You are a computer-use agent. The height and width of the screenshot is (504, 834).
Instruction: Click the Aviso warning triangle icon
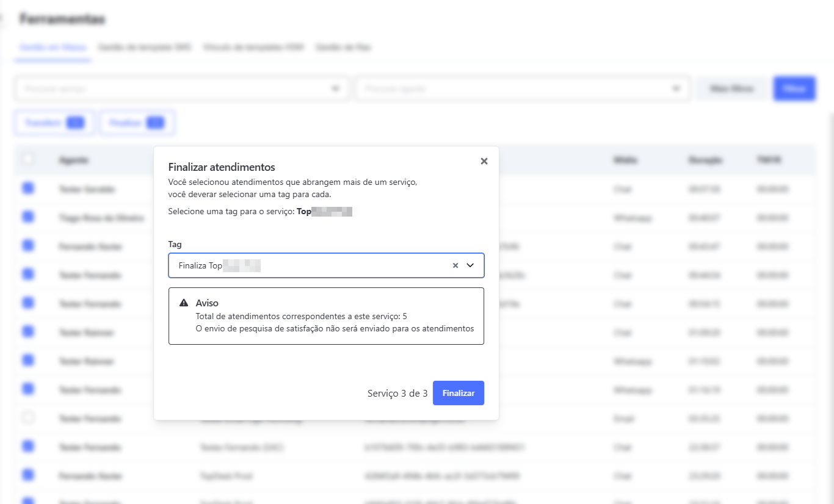184,303
